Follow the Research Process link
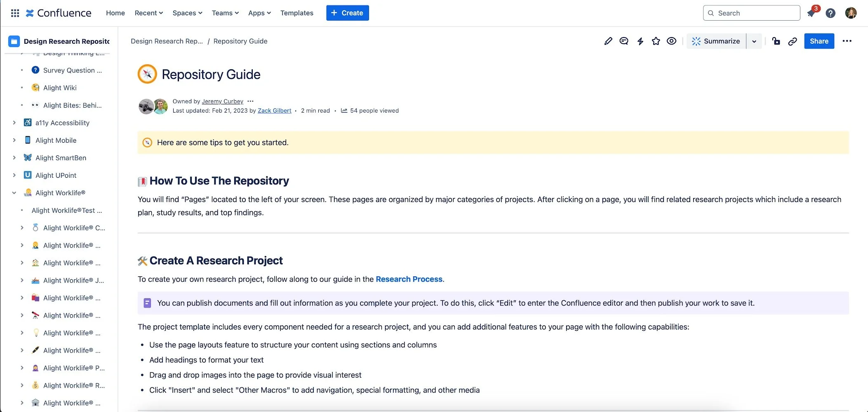The image size is (868, 412). pos(409,279)
